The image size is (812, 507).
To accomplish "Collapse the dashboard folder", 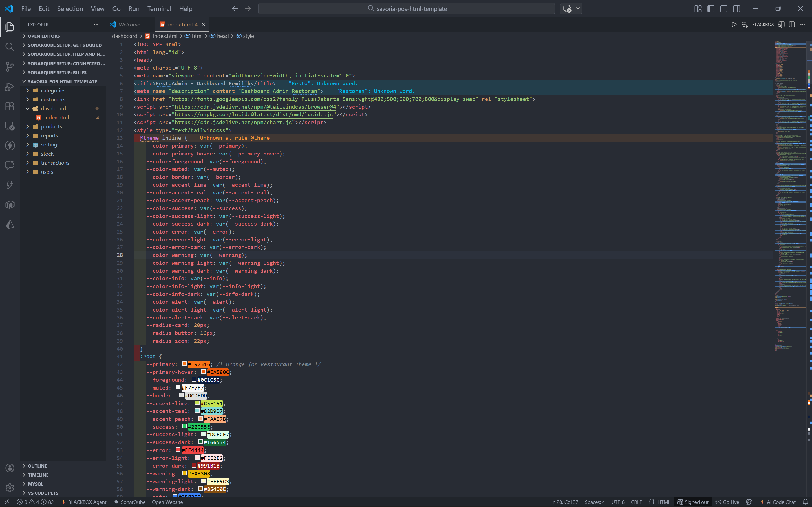I will pyautogui.click(x=53, y=108).
